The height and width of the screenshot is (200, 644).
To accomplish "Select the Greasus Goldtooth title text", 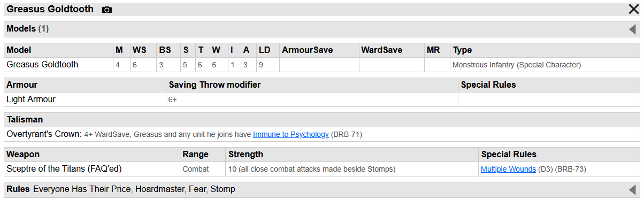I will pyautogui.click(x=50, y=9).
